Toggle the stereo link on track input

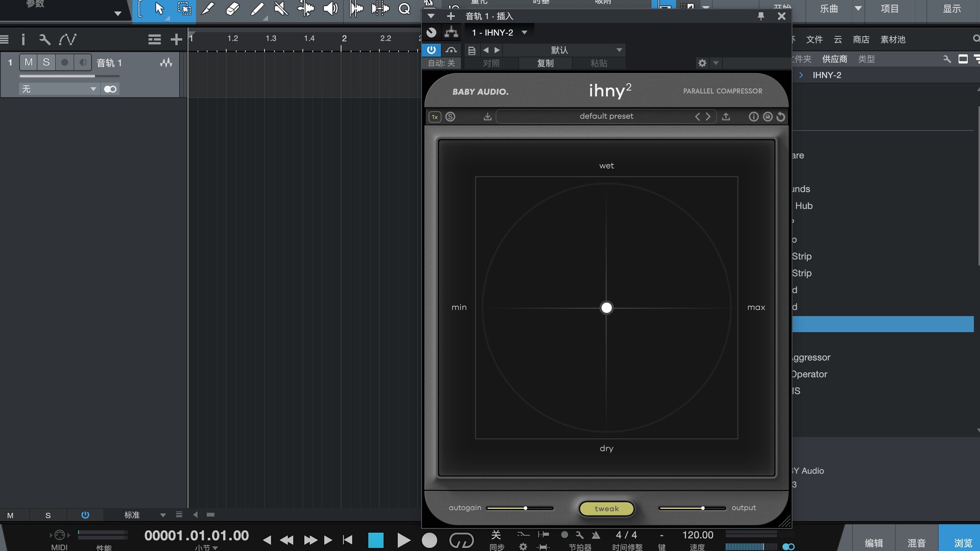pos(110,89)
